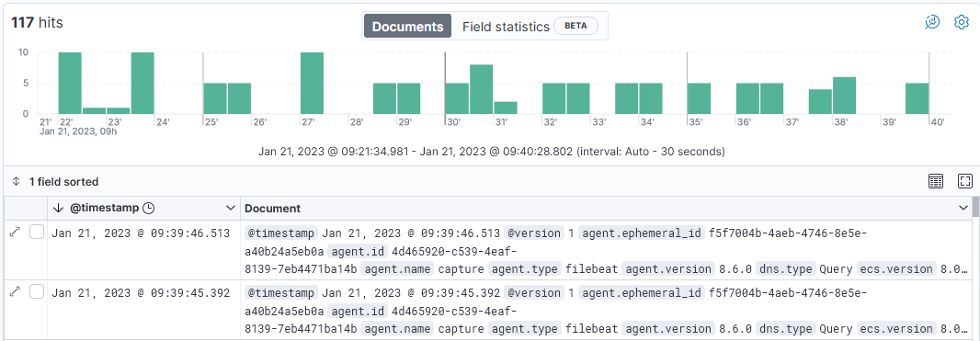This screenshot has height=341, width=980.
Task: Expand the 09:39:46.513 document row
Action: pyautogui.click(x=16, y=233)
